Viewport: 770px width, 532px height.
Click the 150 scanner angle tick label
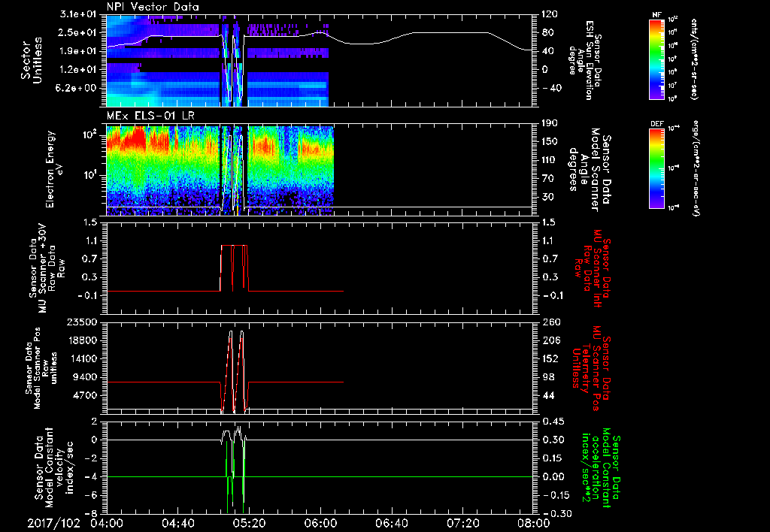tap(550, 142)
